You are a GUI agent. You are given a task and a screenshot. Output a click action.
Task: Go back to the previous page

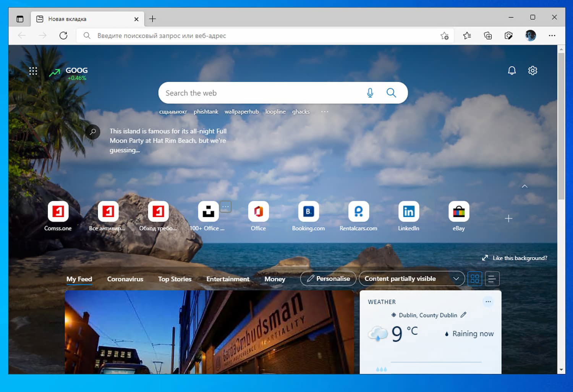tap(22, 36)
